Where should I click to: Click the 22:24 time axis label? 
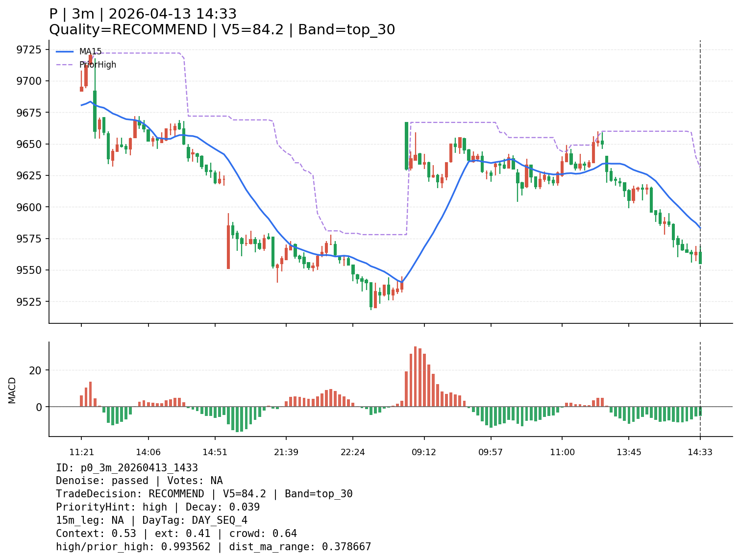pyautogui.click(x=353, y=452)
